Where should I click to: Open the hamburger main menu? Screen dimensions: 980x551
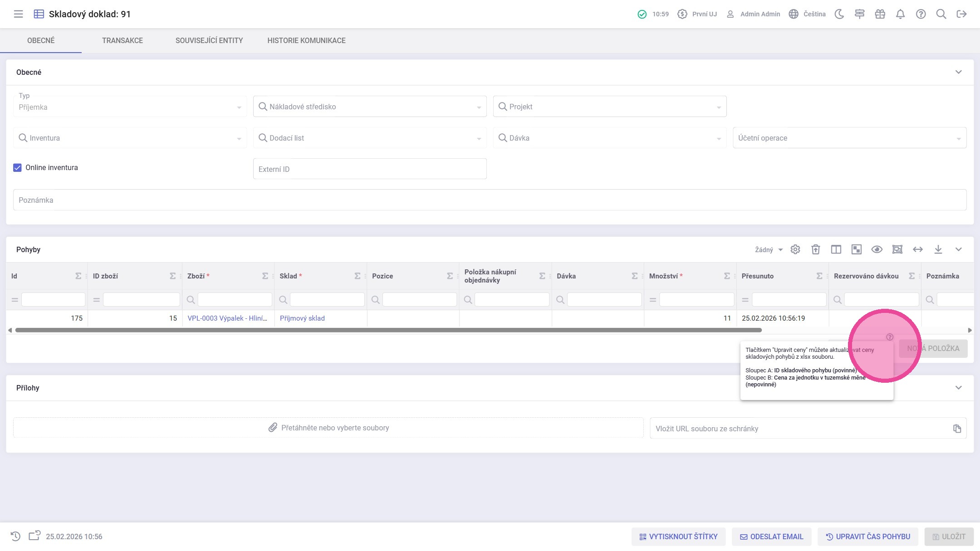pos(18,14)
